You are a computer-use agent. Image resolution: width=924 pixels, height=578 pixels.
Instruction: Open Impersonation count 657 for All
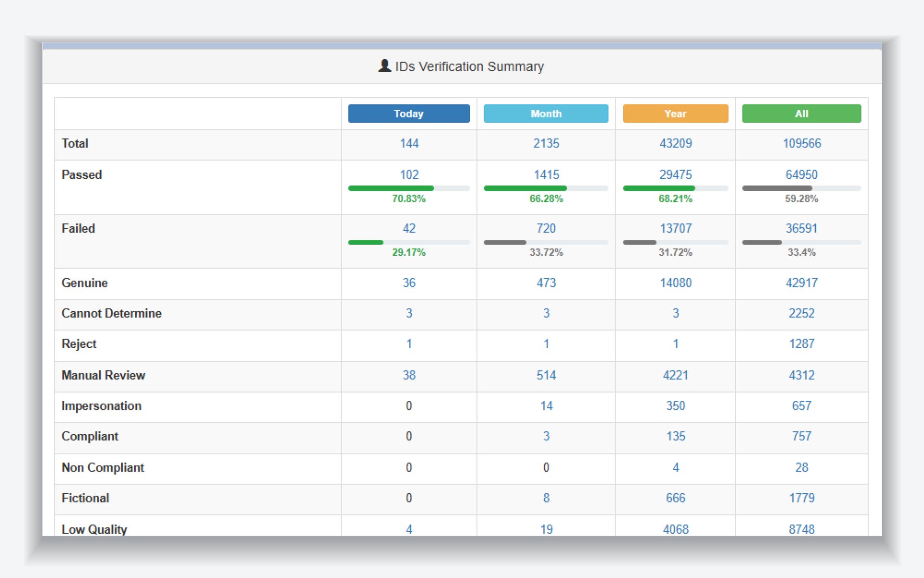[x=802, y=406]
